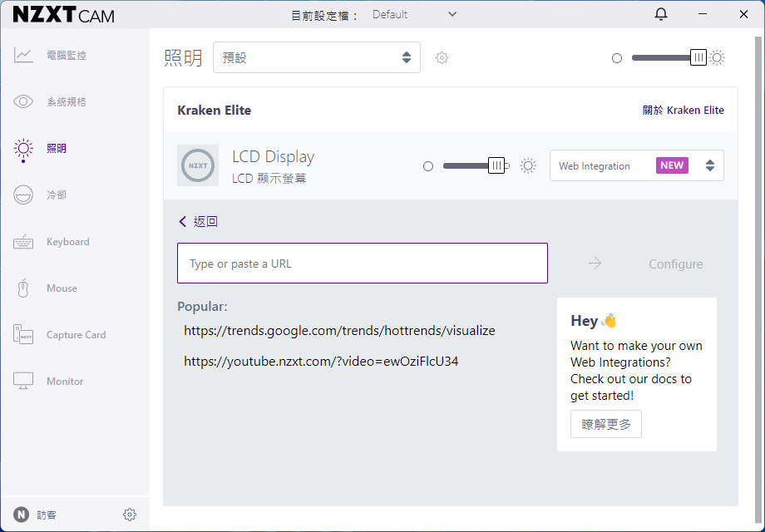
Task: Click the NZXT CAM logo
Action: (x=63, y=15)
